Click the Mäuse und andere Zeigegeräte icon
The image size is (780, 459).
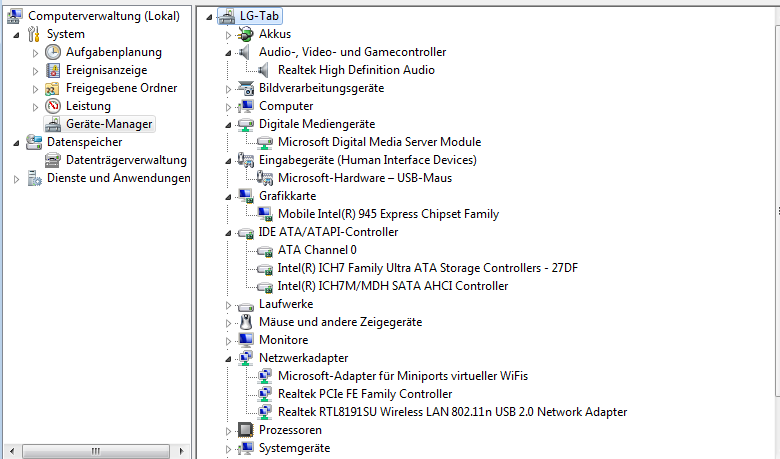pos(246,322)
